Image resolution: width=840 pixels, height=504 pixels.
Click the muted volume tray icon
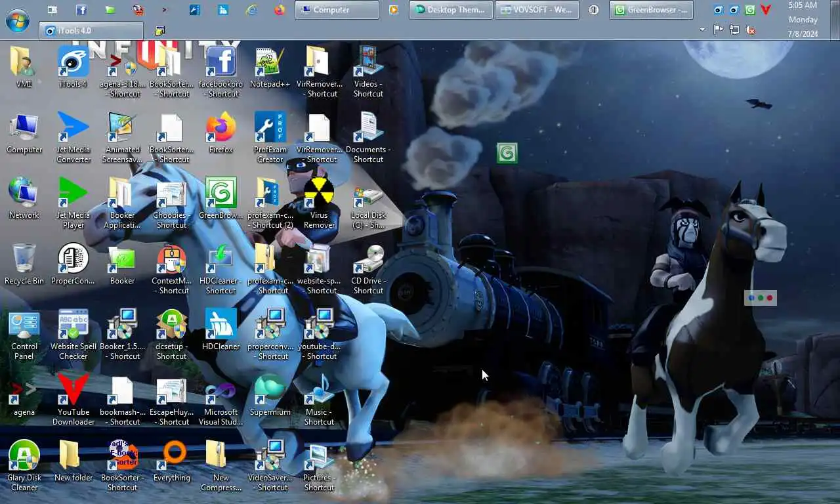(x=750, y=30)
